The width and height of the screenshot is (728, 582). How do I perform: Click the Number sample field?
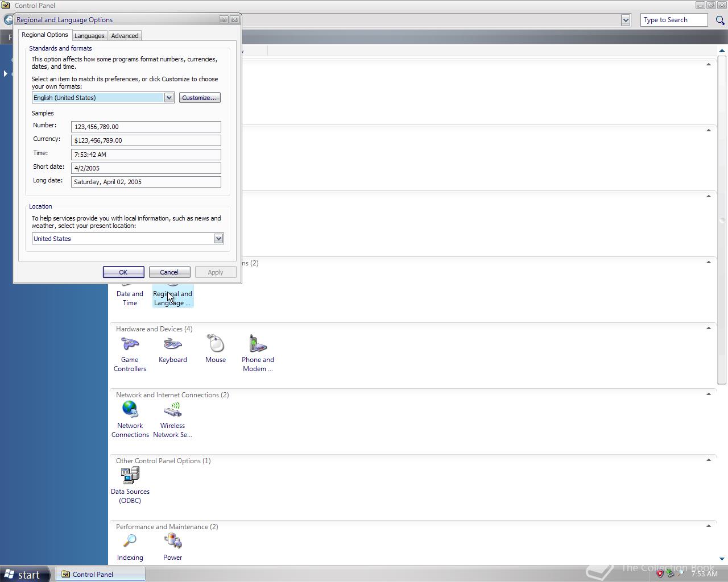point(146,127)
